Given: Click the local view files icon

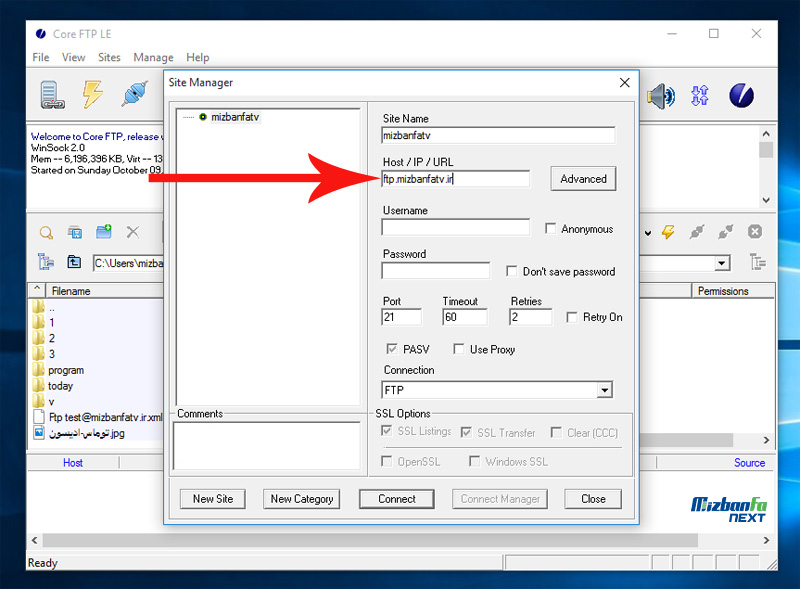Looking at the screenshot, I should tap(75, 232).
